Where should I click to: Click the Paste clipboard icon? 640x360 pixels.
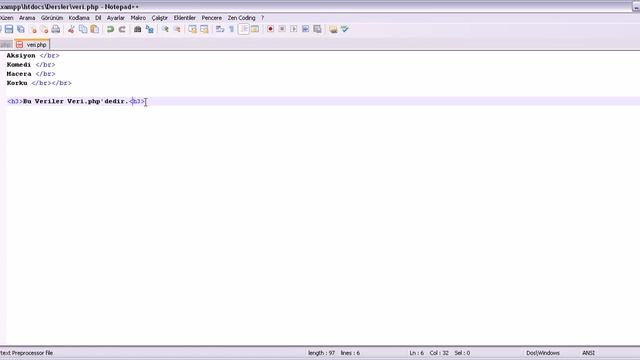click(95, 29)
